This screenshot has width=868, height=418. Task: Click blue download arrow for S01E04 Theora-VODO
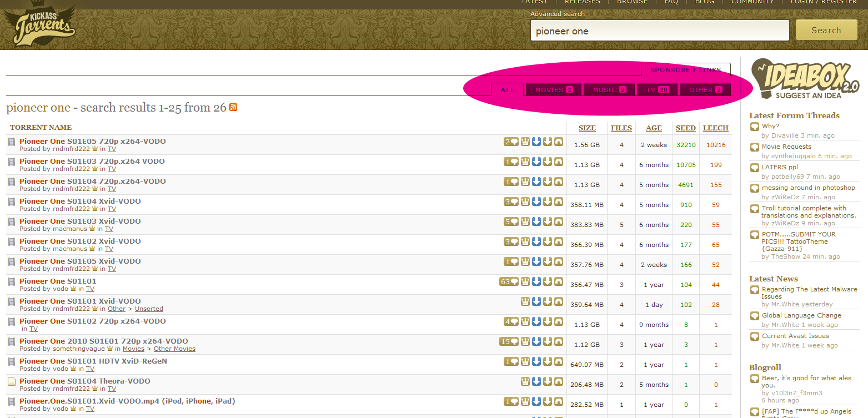tap(536, 381)
